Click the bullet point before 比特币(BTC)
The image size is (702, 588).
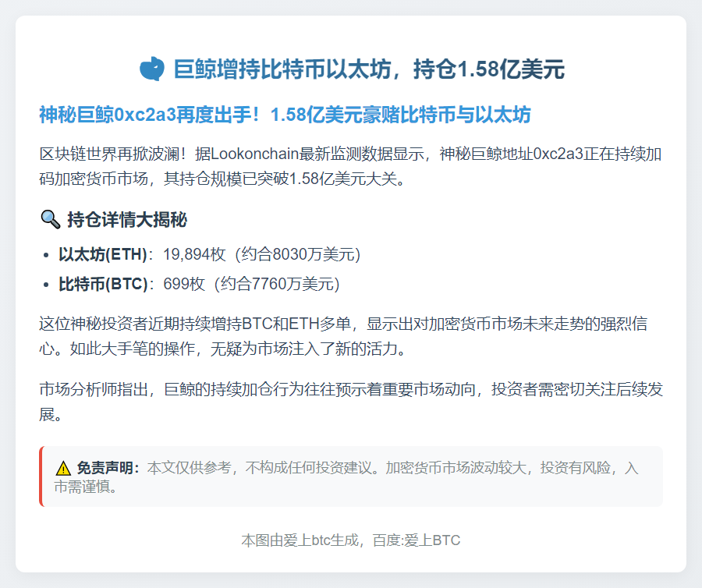(48, 284)
